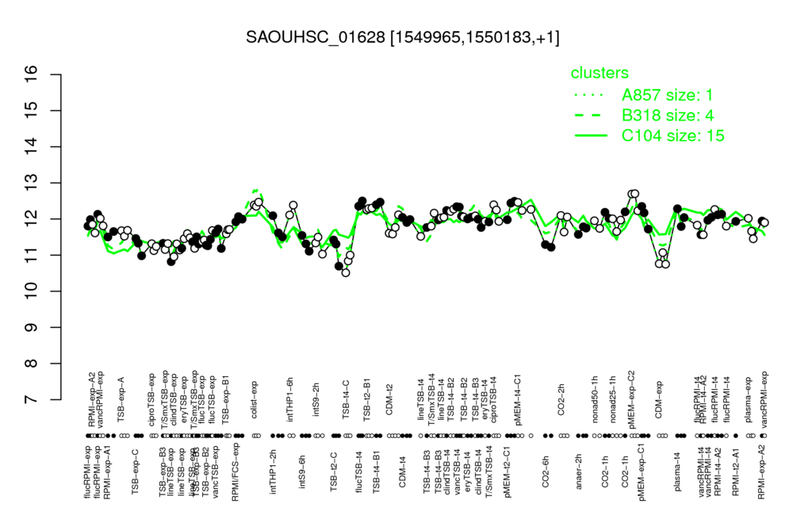Click the CDM-exp x-axis label
The width and height of the screenshot is (812, 508).
point(659,400)
